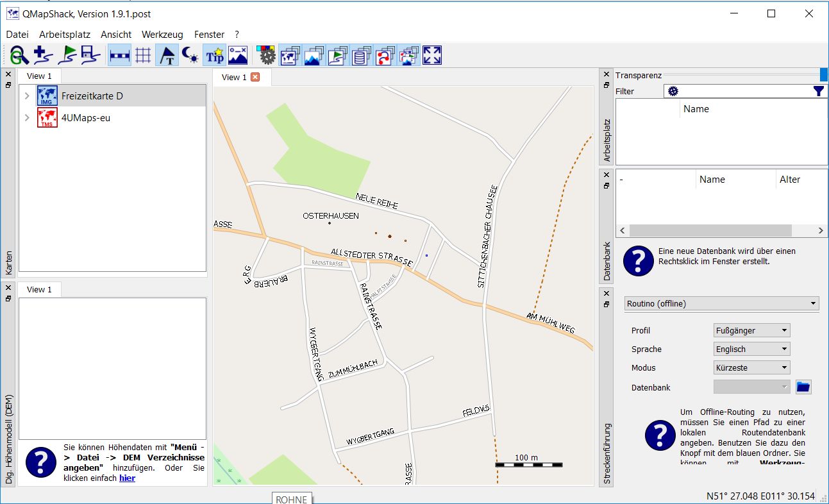The width and height of the screenshot is (829, 504).
Task: Close the Datenbank dock panel
Action: [x=607, y=174]
